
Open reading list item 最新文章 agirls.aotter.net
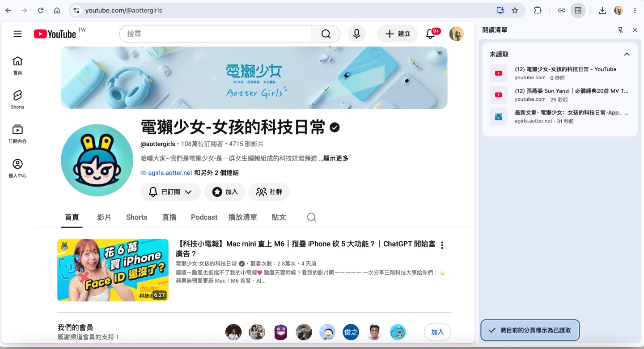tap(560, 116)
